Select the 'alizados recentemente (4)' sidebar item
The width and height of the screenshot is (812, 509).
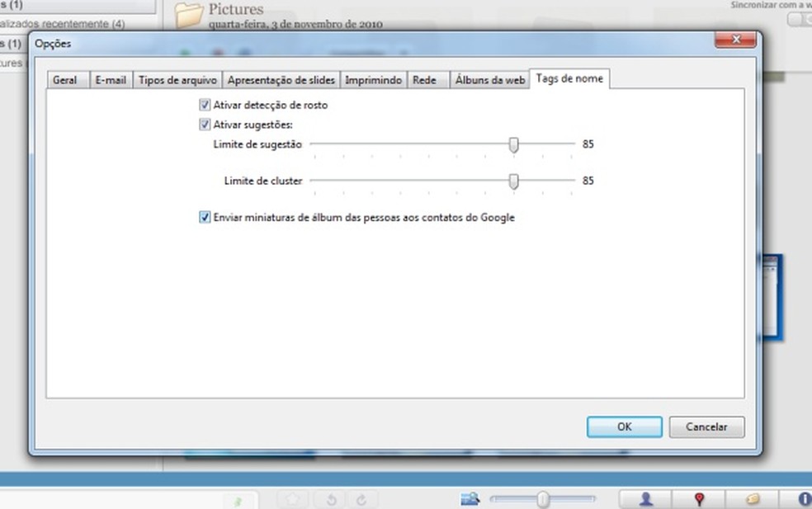click(62, 24)
